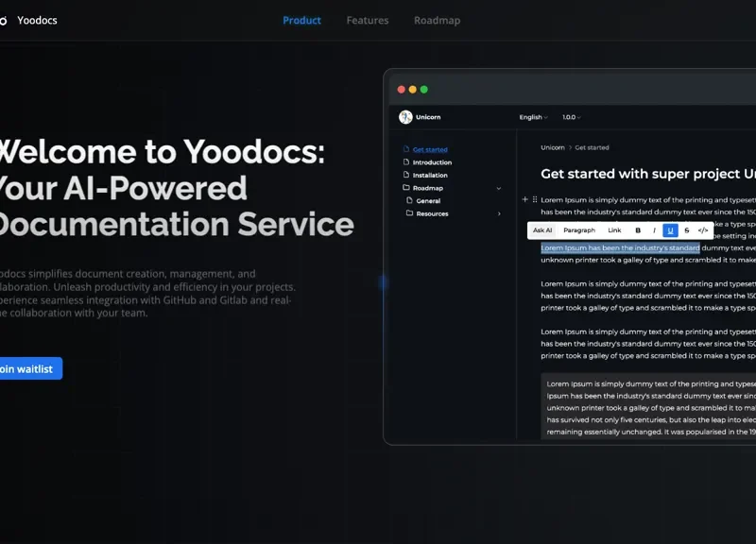The height and width of the screenshot is (544, 756).
Task: Switch to the Features tab
Action: click(x=368, y=19)
